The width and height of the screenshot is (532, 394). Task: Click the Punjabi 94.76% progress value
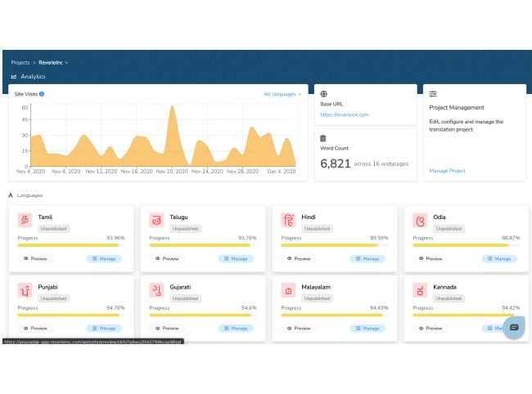(115, 308)
